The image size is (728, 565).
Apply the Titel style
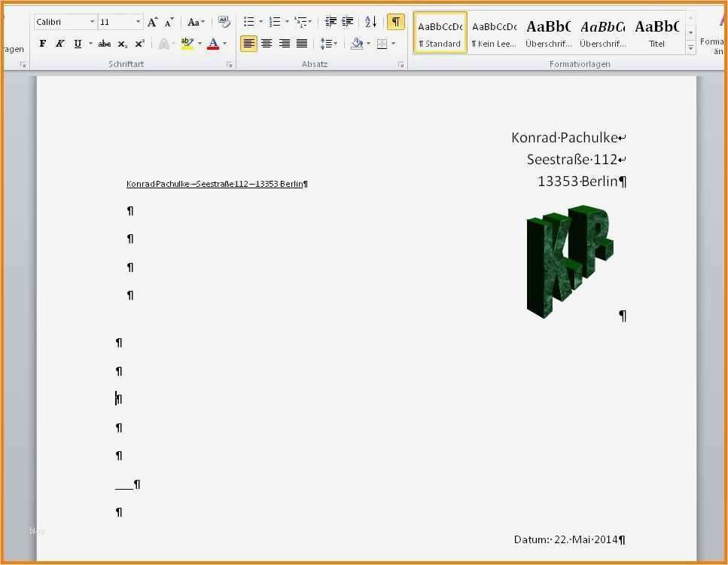656,33
